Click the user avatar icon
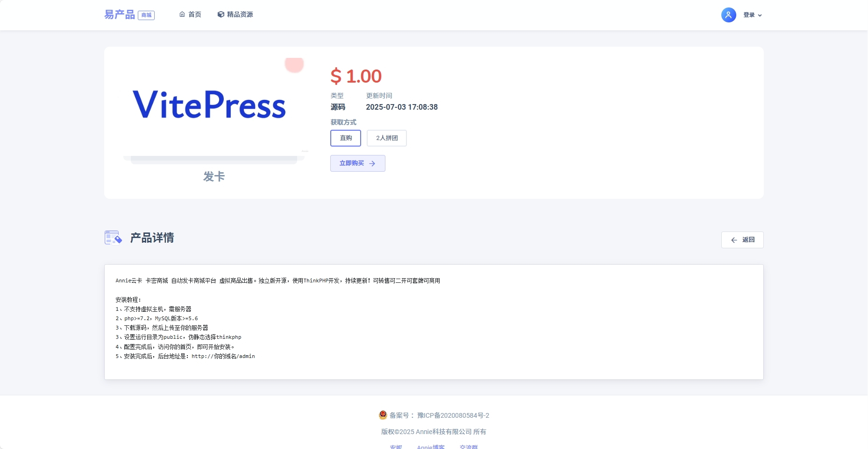Image resolution: width=868 pixels, height=449 pixels. point(729,15)
